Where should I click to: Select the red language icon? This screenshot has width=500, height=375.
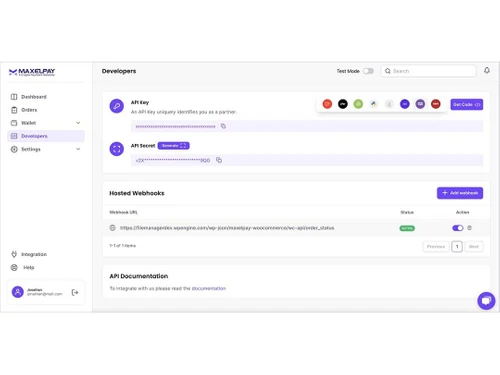(x=327, y=104)
